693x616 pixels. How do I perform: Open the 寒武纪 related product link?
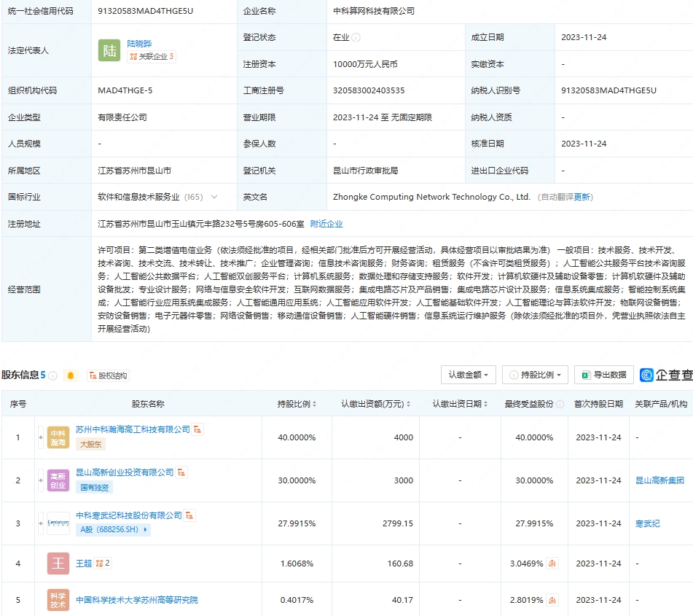(x=648, y=523)
